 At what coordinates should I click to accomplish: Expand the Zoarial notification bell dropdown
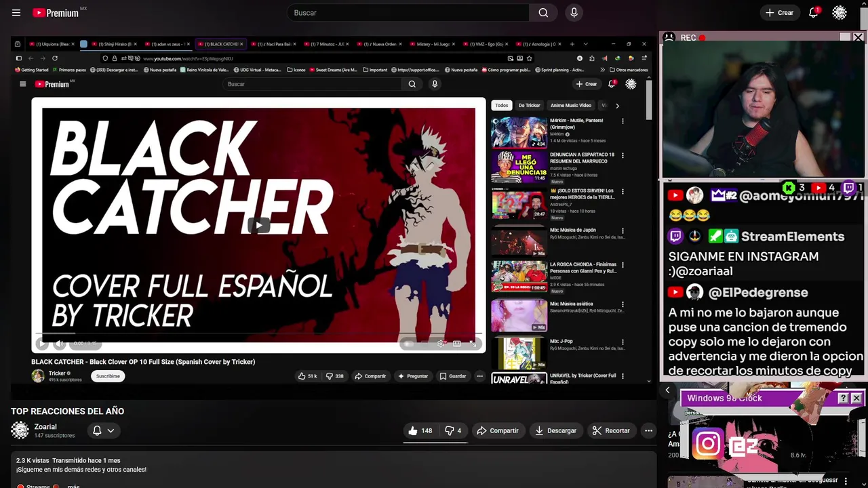pyautogui.click(x=103, y=430)
